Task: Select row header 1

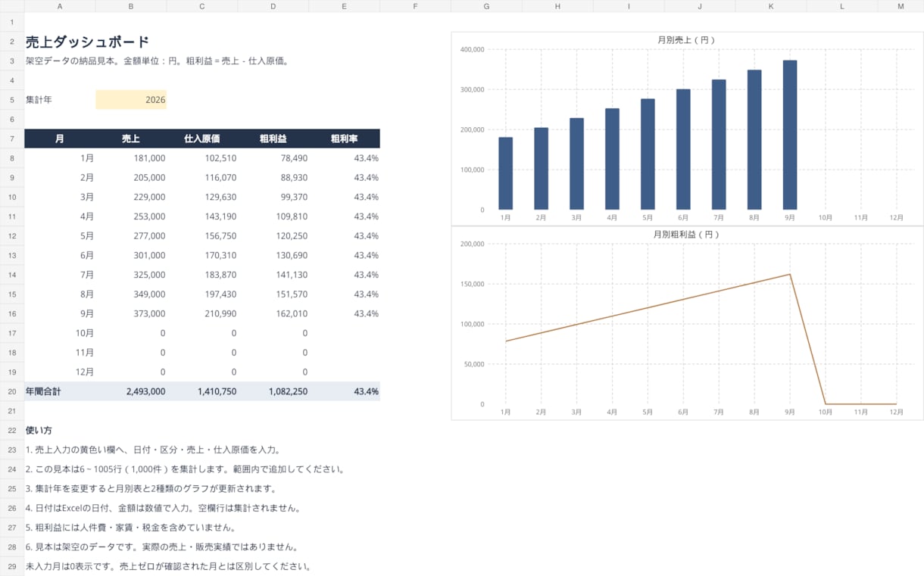Action: click(x=12, y=22)
